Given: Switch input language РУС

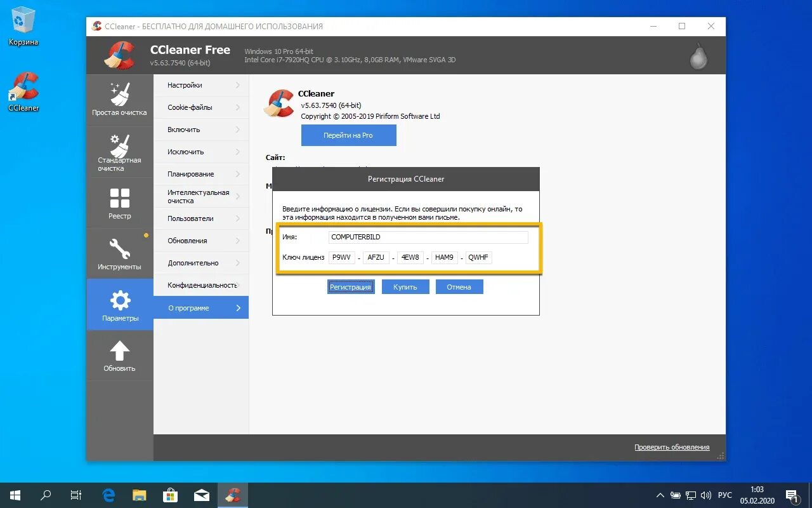Looking at the screenshot, I should click(725, 495).
